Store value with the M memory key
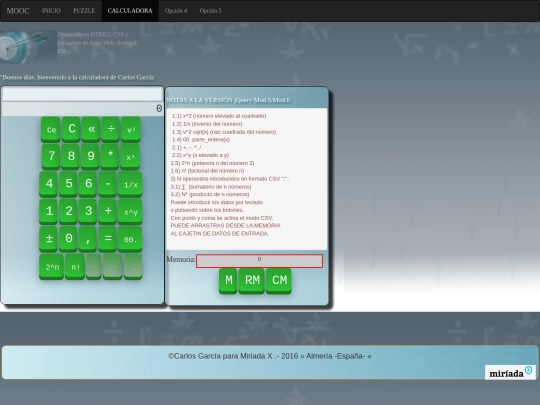Image resolution: width=540 pixels, height=405 pixels. [x=228, y=281]
